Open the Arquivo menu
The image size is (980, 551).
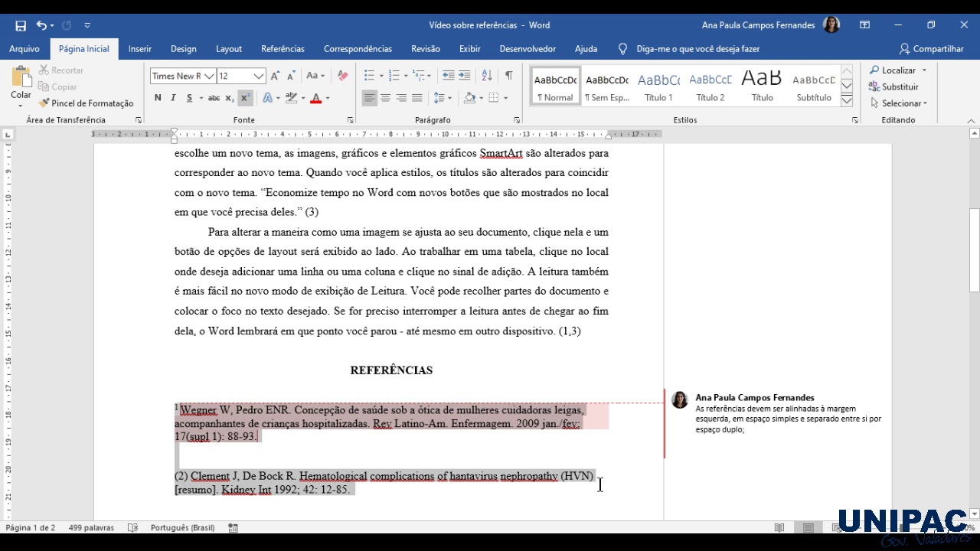coord(24,49)
